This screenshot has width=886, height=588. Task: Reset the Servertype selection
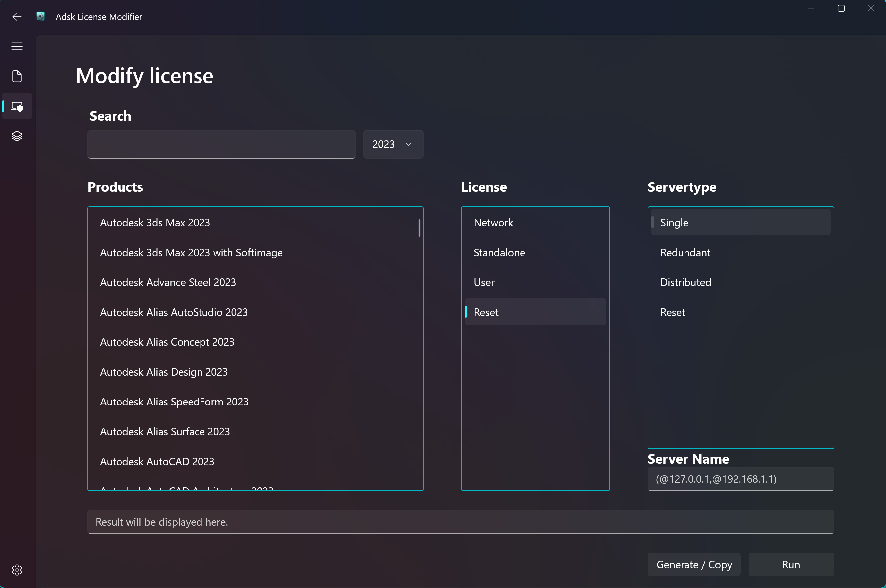point(673,312)
